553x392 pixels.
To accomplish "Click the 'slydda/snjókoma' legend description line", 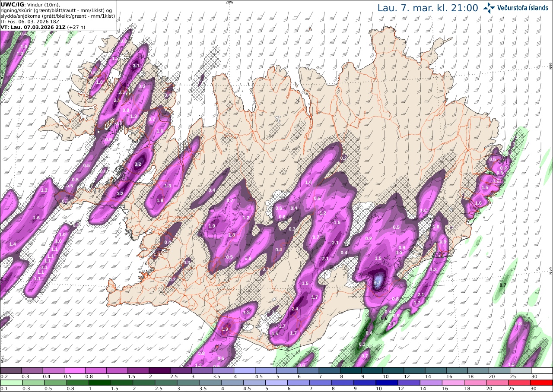I will point(57,16).
